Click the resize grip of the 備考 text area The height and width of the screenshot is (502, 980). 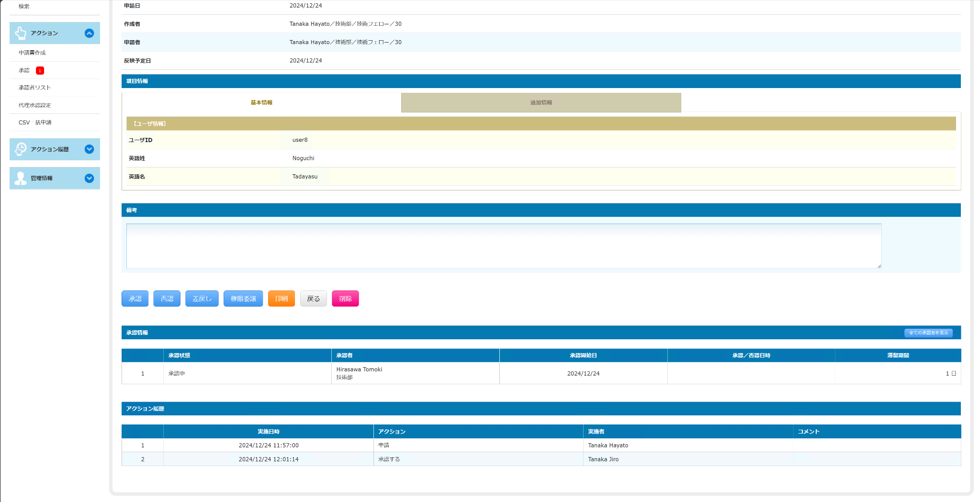coord(879,266)
